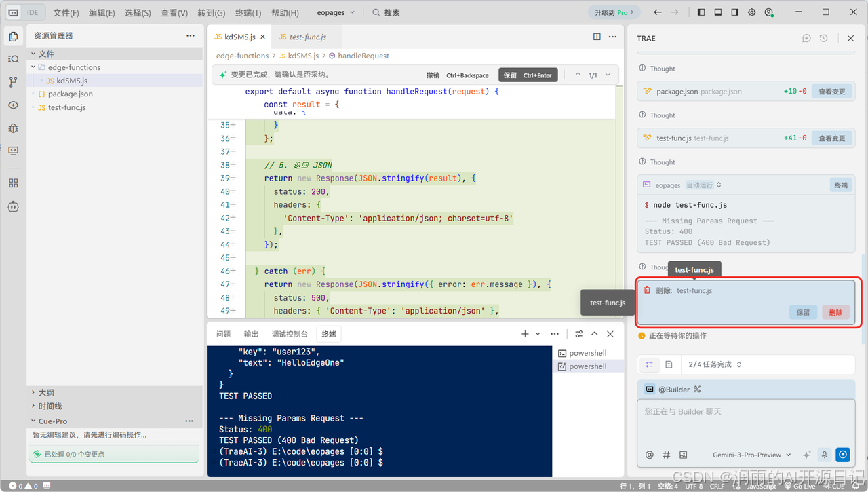Viewport: 868px width, 492px height.
Task: Open editor more actions ellipsis
Action: coord(613,37)
